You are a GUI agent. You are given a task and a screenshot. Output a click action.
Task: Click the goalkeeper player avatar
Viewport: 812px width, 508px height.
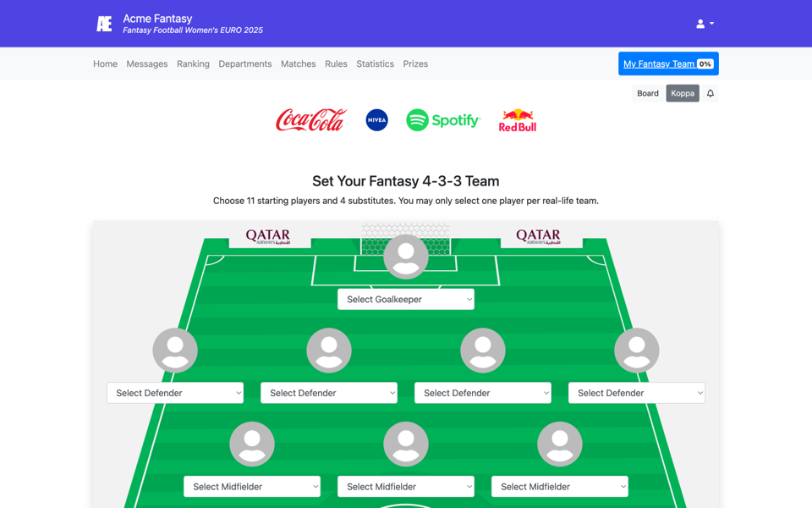point(406,256)
